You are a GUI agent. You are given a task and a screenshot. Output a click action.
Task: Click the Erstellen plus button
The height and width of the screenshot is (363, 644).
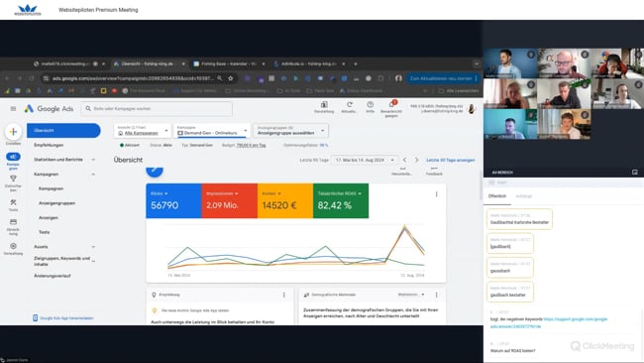13,132
